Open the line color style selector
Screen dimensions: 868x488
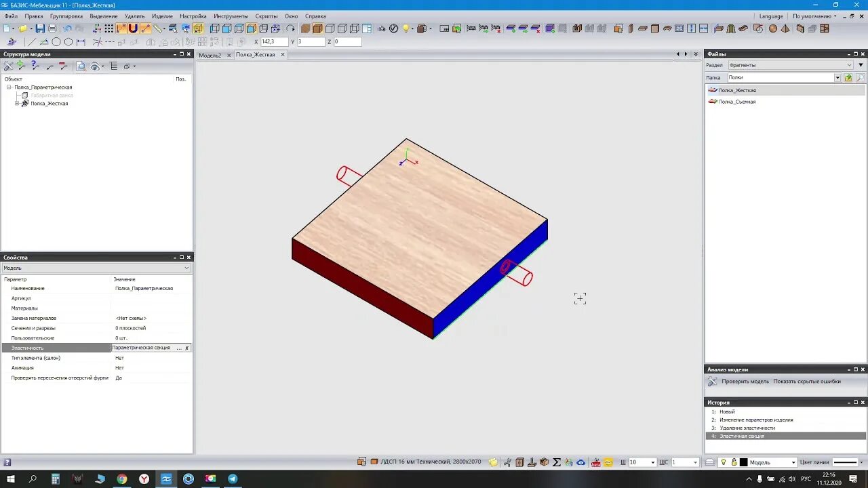849,462
